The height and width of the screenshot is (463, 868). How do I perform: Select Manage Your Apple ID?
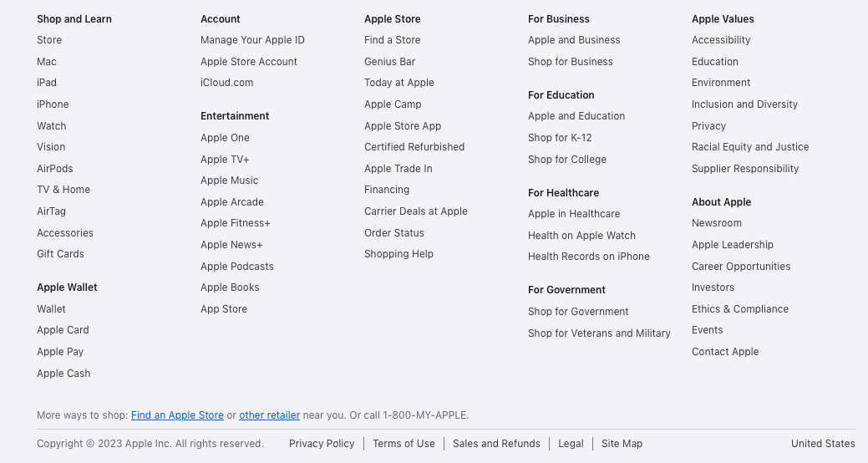click(x=252, y=40)
